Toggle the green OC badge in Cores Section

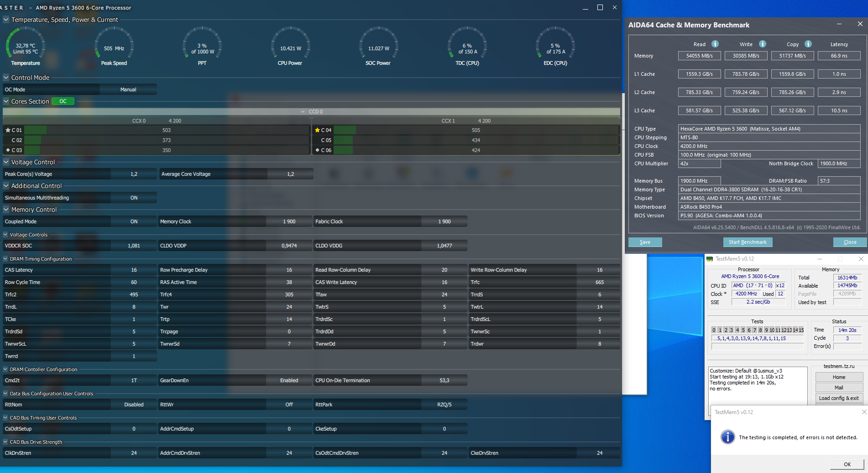pos(63,101)
